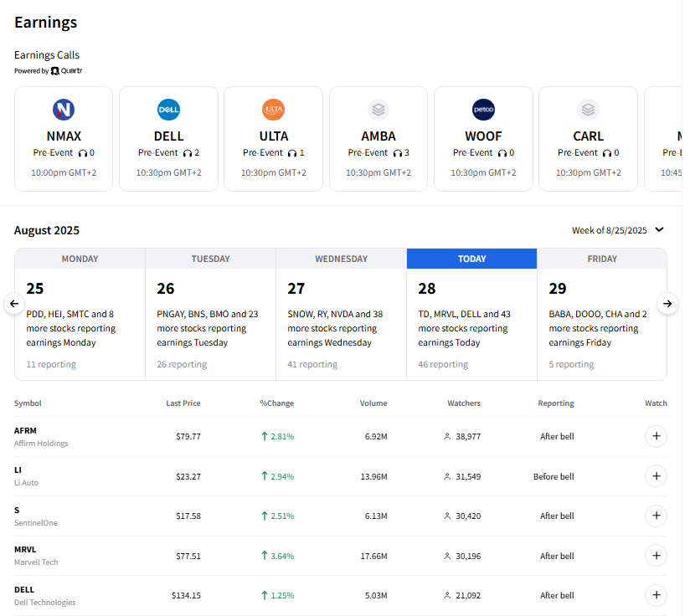Click watchers icon in MRVL row
690x616 pixels.
tap(447, 557)
